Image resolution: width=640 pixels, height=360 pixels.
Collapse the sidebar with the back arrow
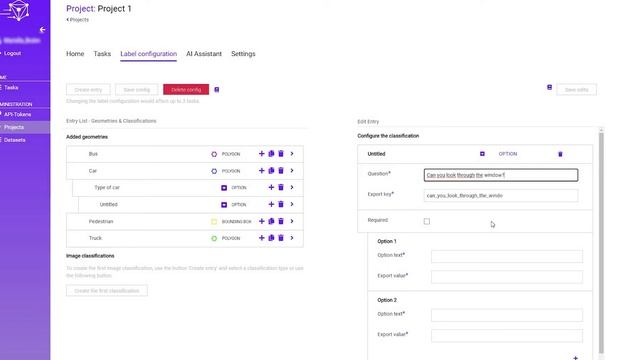pyautogui.click(x=42, y=30)
